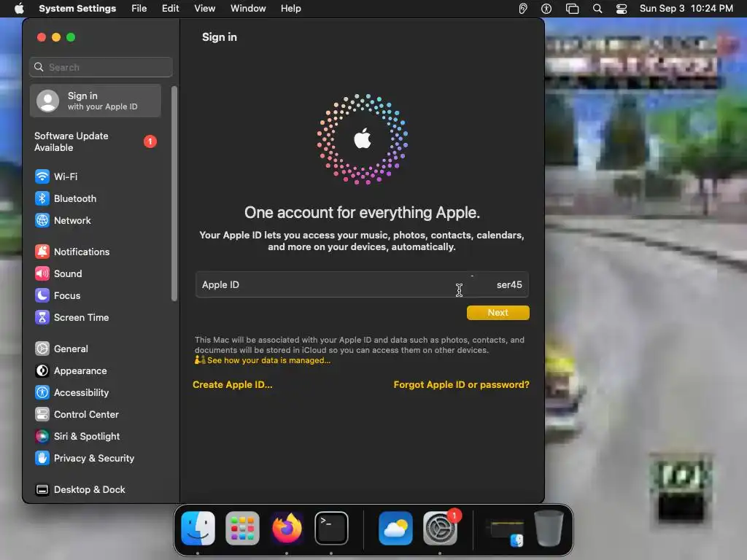This screenshot has height=560, width=747.
Task: Click System Settings icon in Dock
Action: [440, 528]
